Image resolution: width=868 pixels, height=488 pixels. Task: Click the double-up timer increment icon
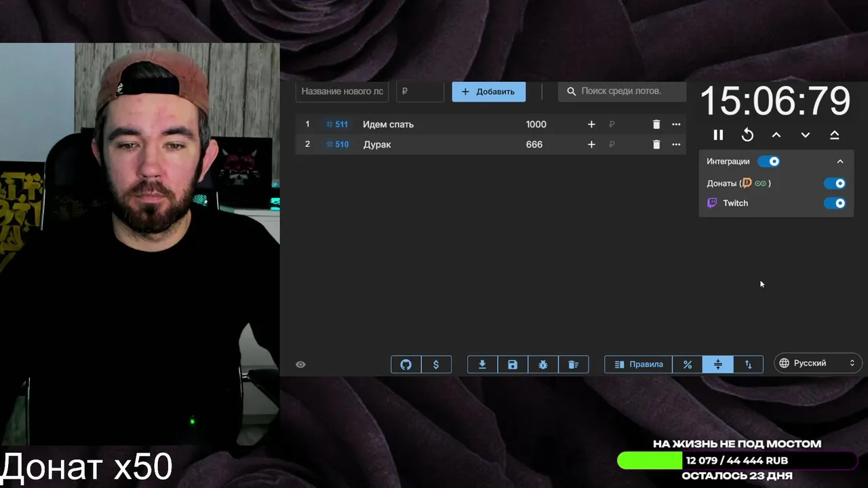pyautogui.click(x=835, y=135)
